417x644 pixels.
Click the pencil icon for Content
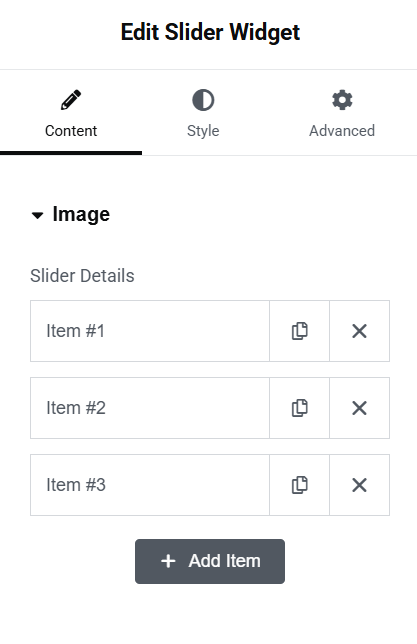click(x=71, y=100)
